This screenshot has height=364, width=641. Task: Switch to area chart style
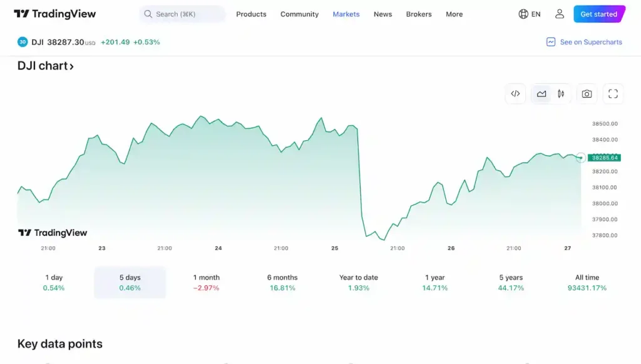click(541, 94)
